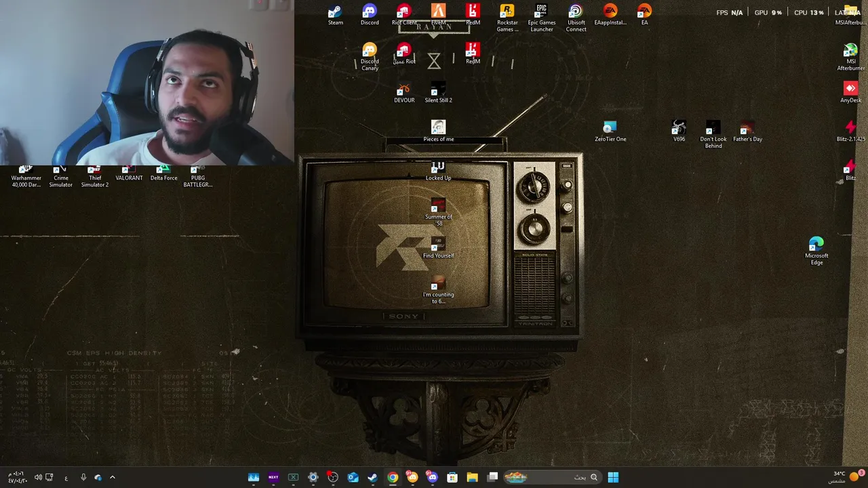Viewport: 868px width, 488px height.
Task: Click the CPU 13% overlay readout
Action: pos(808,12)
